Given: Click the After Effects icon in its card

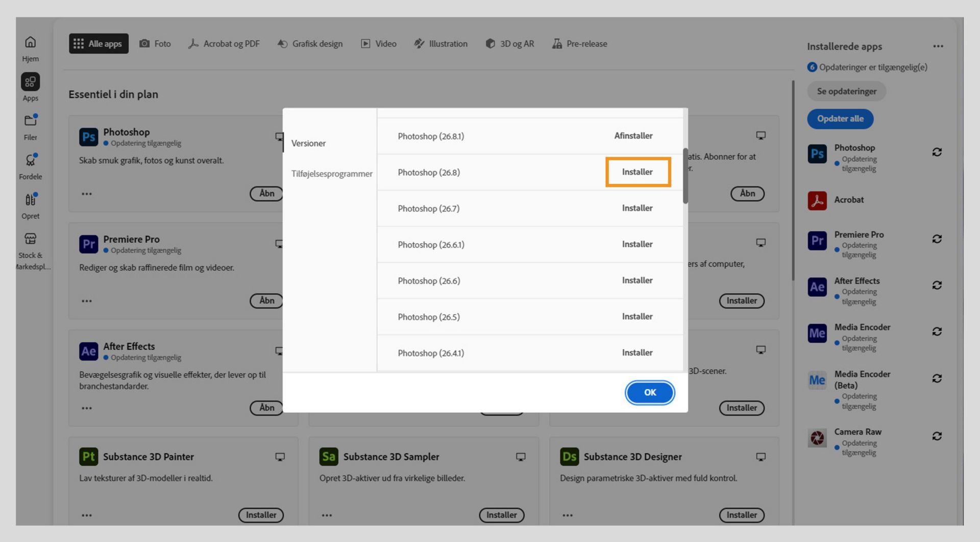Looking at the screenshot, I should tap(88, 351).
